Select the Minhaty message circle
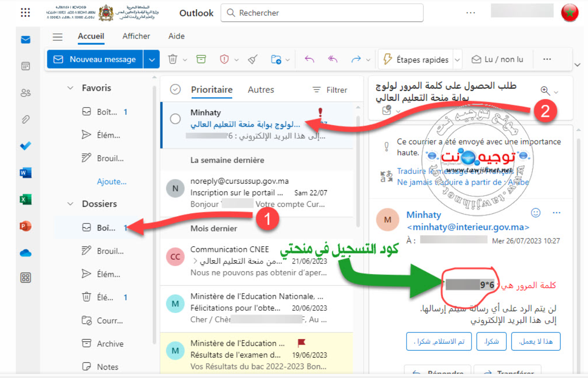Image resolution: width=588 pixels, height=378 pixels. click(175, 119)
